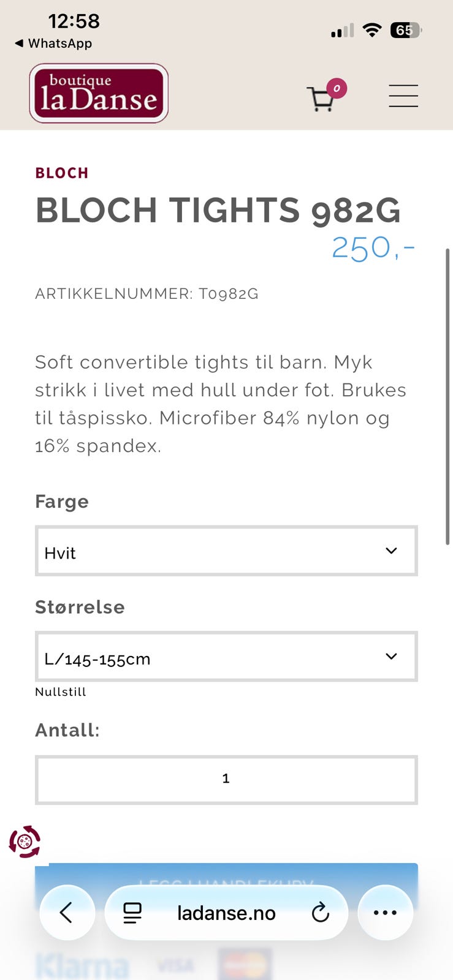
Task: Tap the Visa payment logo
Action: click(176, 963)
